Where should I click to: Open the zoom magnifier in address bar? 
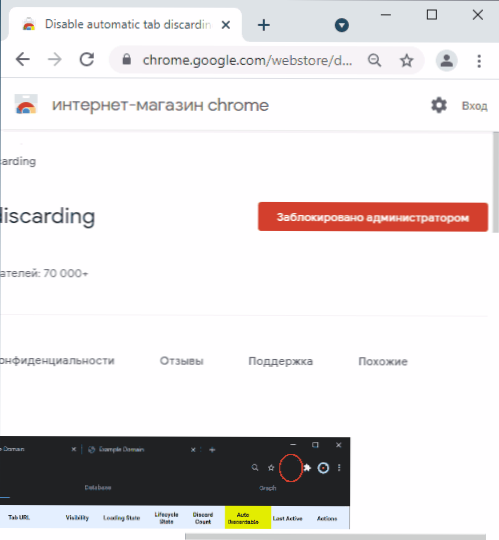tap(374, 61)
